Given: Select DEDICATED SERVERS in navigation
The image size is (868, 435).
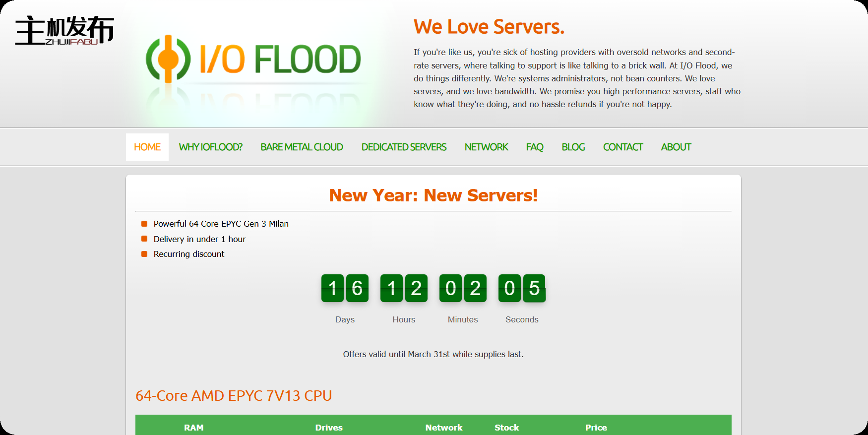Looking at the screenshot, I should pyautogui.click(x=404, y=147).
